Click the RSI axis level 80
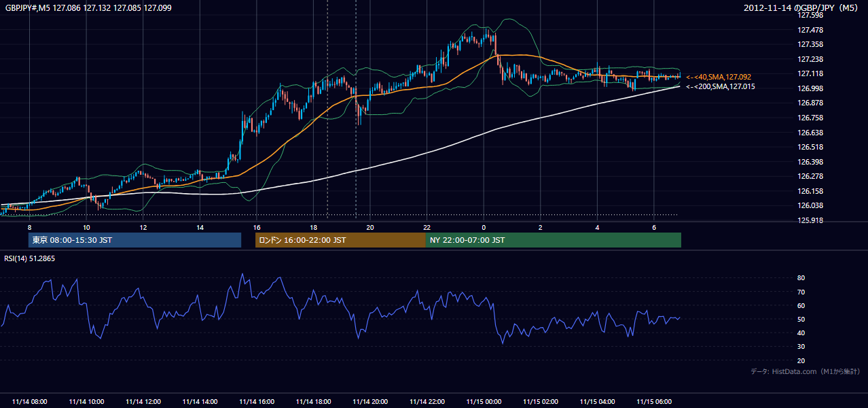Image resolution: width=868 pixels, height=408 pixels. (x=801, y=278)
